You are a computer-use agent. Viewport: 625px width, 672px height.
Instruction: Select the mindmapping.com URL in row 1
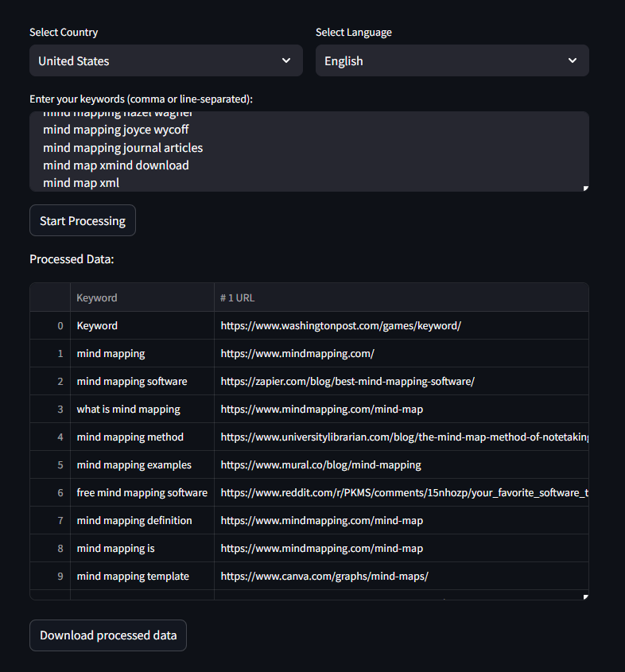[297, 353]
